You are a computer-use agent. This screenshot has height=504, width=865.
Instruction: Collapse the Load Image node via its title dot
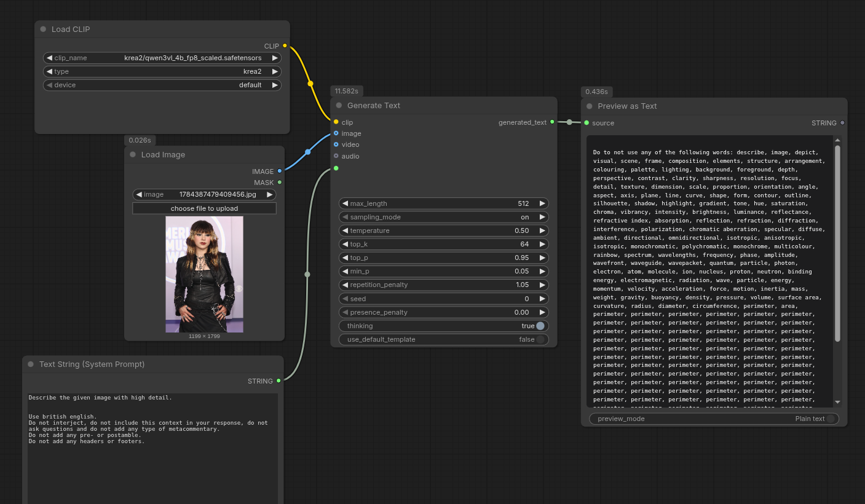point(133,155)
